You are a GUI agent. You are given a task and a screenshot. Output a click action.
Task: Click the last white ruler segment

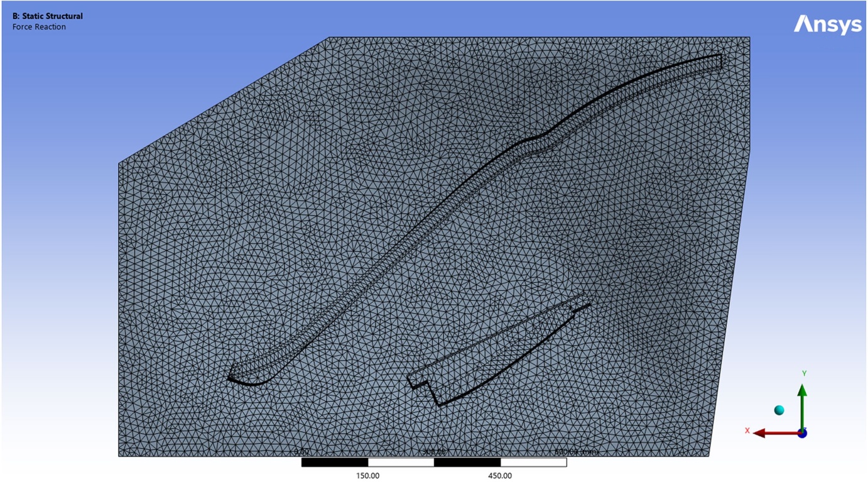pos(533,463)
